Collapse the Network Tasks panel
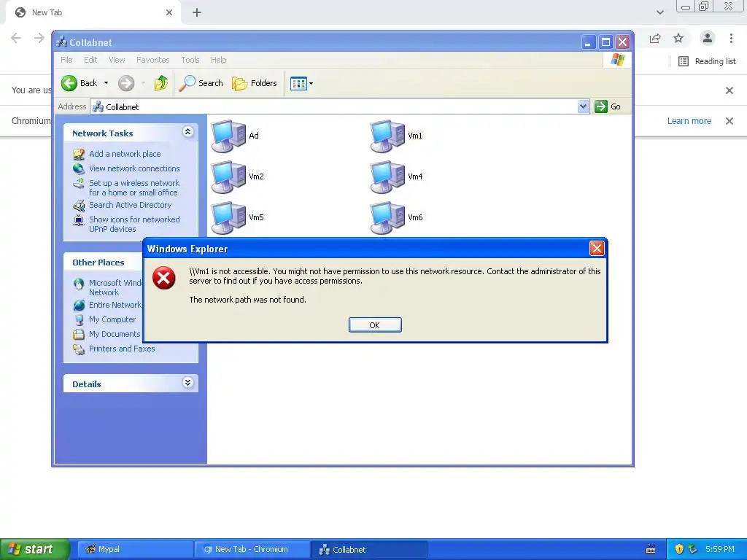This screenshot has width=747, height=560. click(187, 132)
